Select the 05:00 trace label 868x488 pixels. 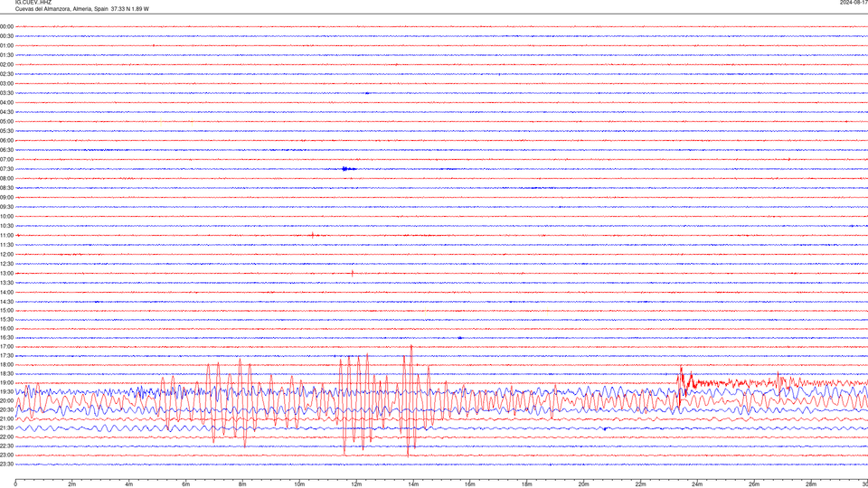click(6, 121)
